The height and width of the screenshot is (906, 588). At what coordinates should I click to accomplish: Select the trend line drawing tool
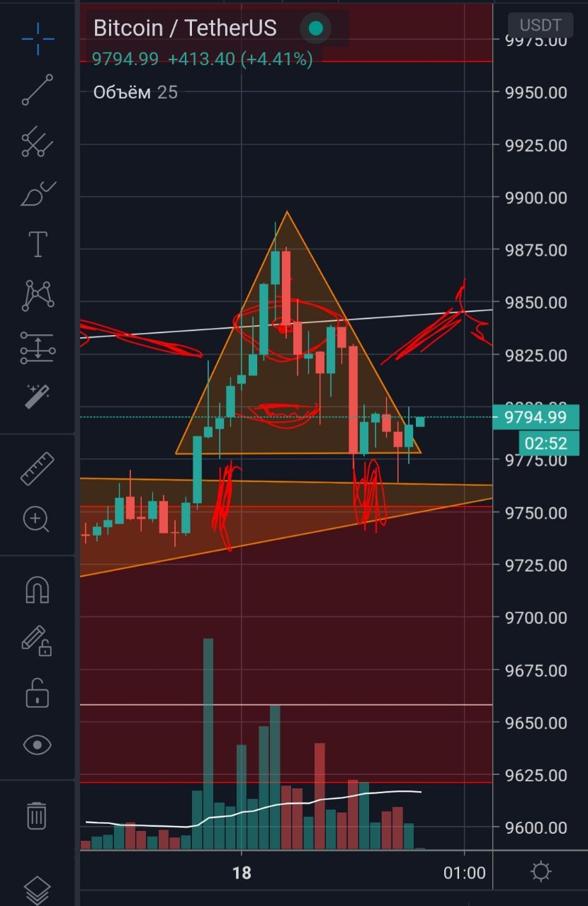click(38, 90)
